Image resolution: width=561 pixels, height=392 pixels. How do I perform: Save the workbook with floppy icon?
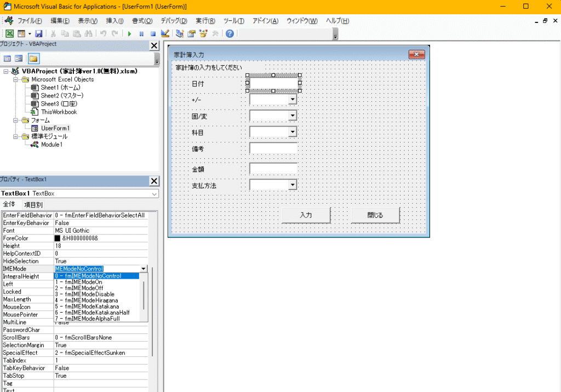[x=39, y=33]
